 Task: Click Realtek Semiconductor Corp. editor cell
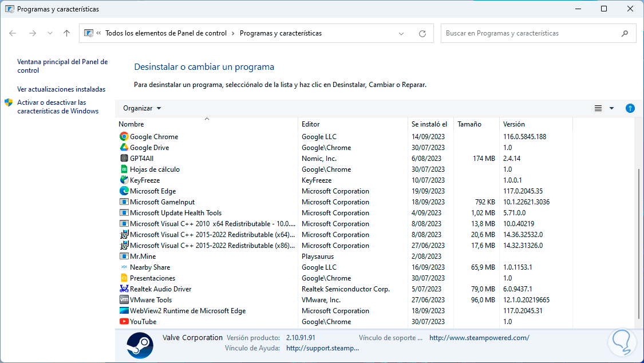(x=346, y=289)
